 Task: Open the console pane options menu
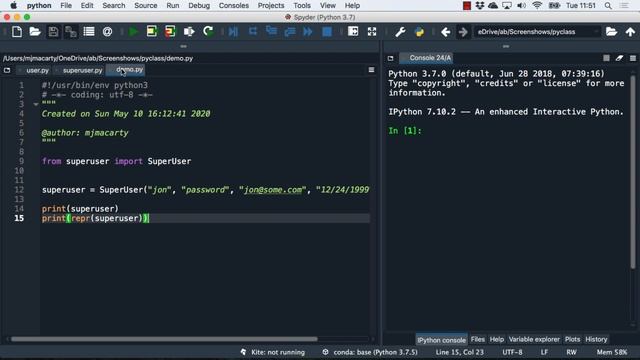pos(633,58)
